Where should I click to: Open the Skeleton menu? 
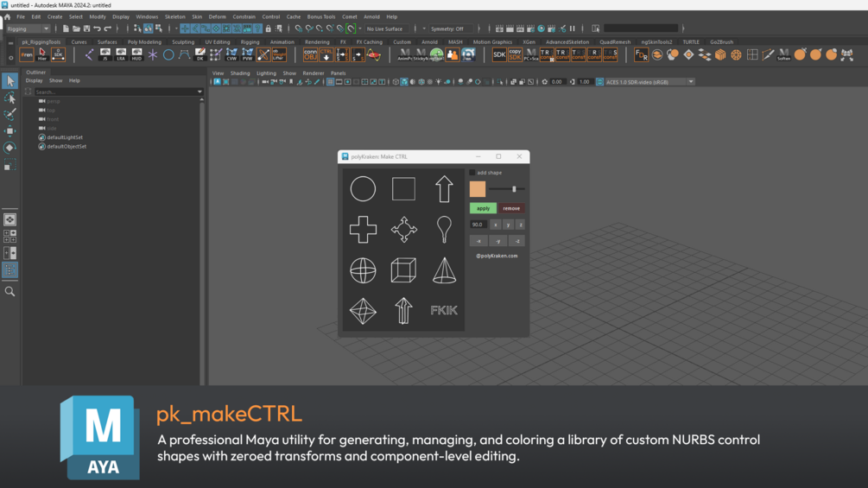pyautogui.click(x=175, y=16)
